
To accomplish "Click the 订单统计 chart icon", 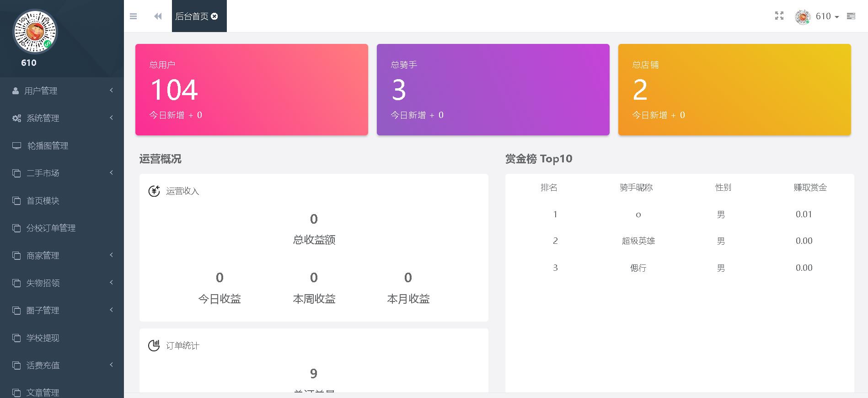I will (x=154, y=345).
